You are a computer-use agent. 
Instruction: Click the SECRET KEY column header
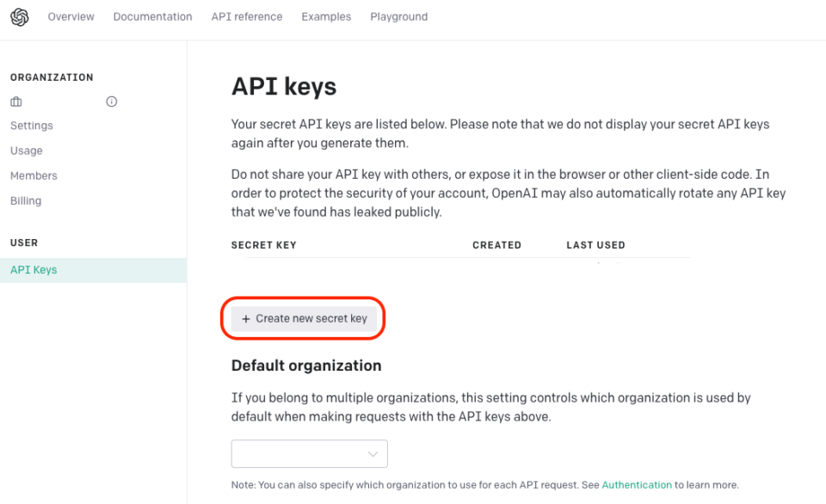point(263,244)
